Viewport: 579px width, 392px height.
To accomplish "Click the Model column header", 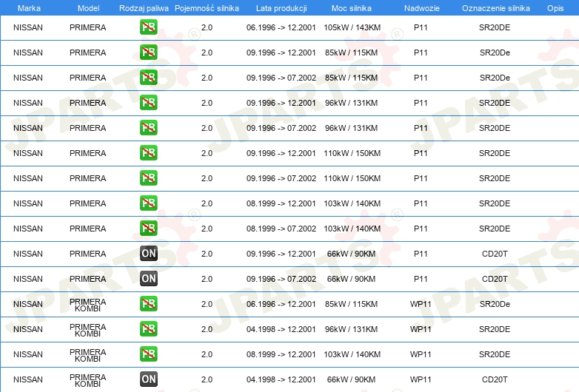I will click(88, 8).
